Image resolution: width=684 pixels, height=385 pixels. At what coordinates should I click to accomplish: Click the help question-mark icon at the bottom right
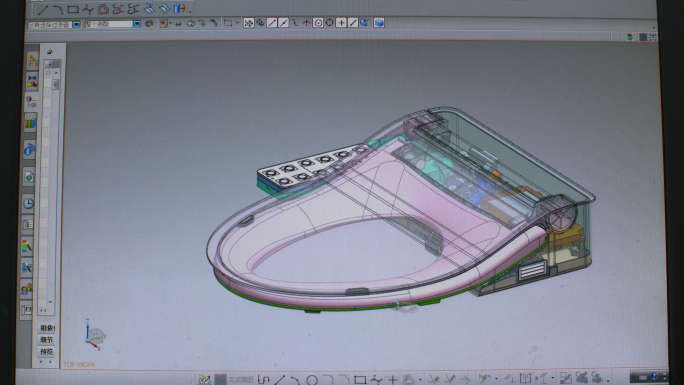tap(653, 376)
